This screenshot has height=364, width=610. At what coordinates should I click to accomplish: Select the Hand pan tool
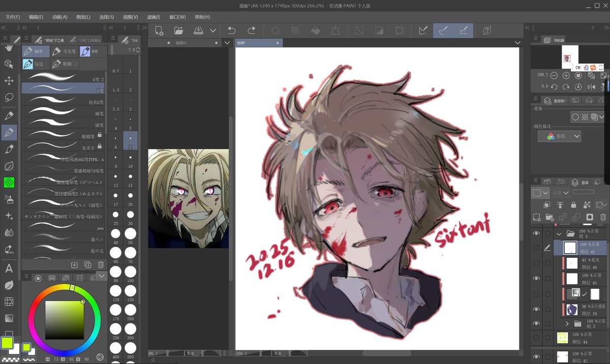pyautogui.click(x=9, y=48)
